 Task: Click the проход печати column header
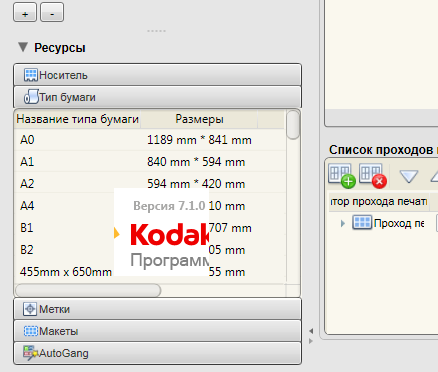coord(379,201)
